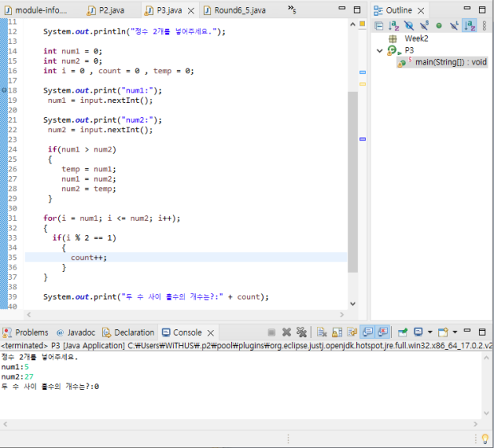Open the Outline view three-dot menu

pos(483,26)
